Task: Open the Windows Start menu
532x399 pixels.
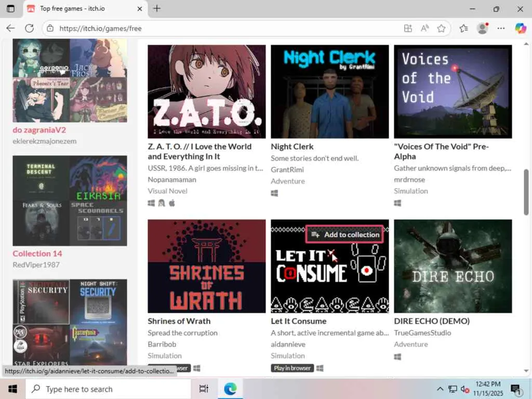Action: 12,389
